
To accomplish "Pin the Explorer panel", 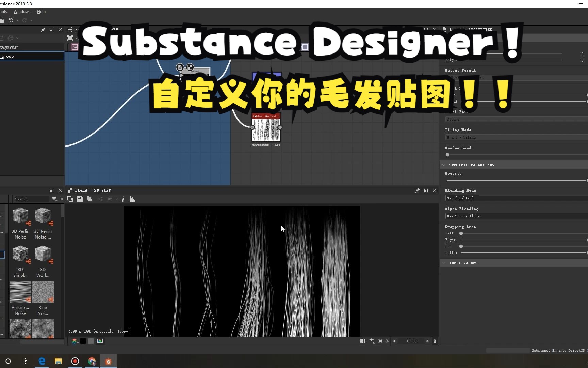I will click(x=43, y=30).
